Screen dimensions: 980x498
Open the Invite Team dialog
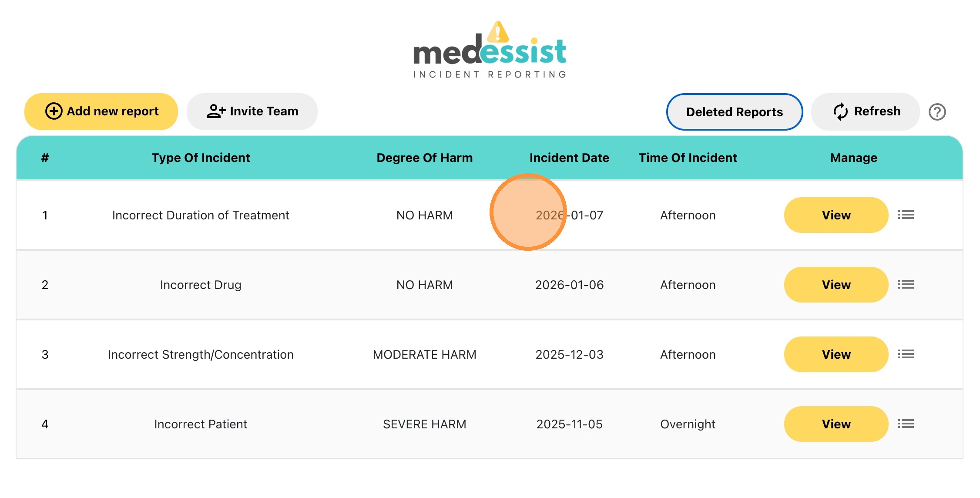click(252, 111)
